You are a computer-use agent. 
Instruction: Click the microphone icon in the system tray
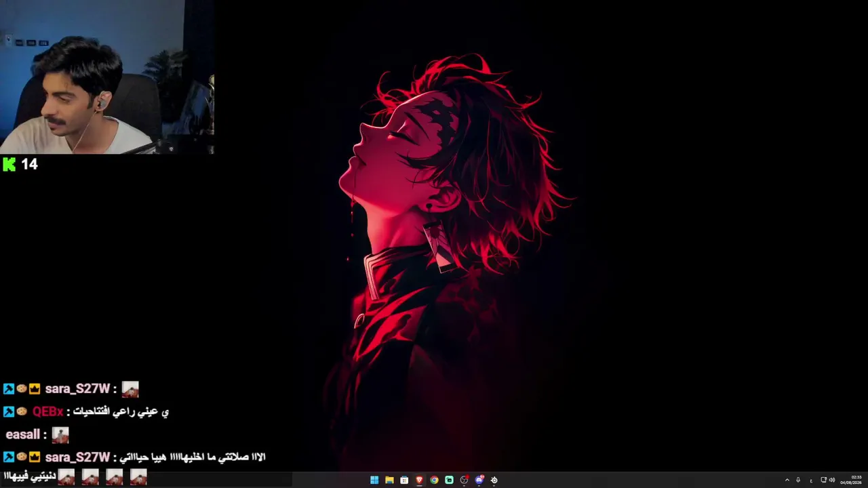pos(798,480)
